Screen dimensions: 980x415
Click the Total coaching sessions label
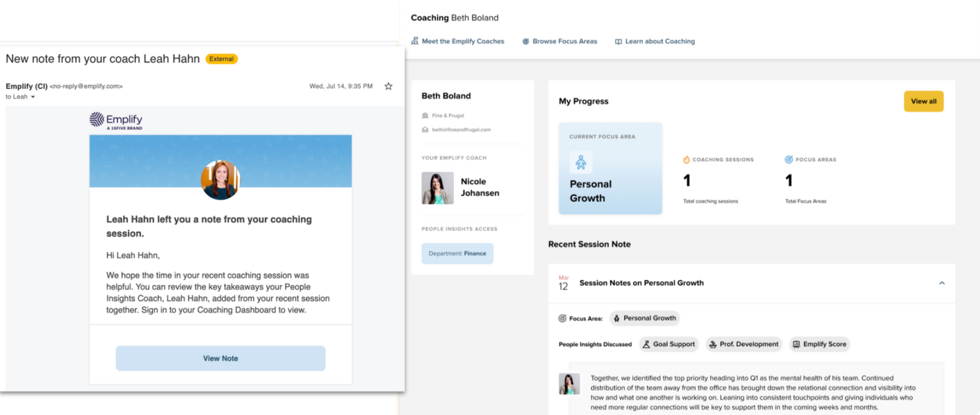711,201
